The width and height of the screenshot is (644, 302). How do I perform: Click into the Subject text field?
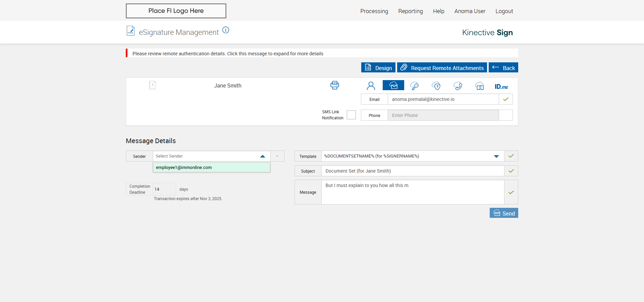(413, 171)
